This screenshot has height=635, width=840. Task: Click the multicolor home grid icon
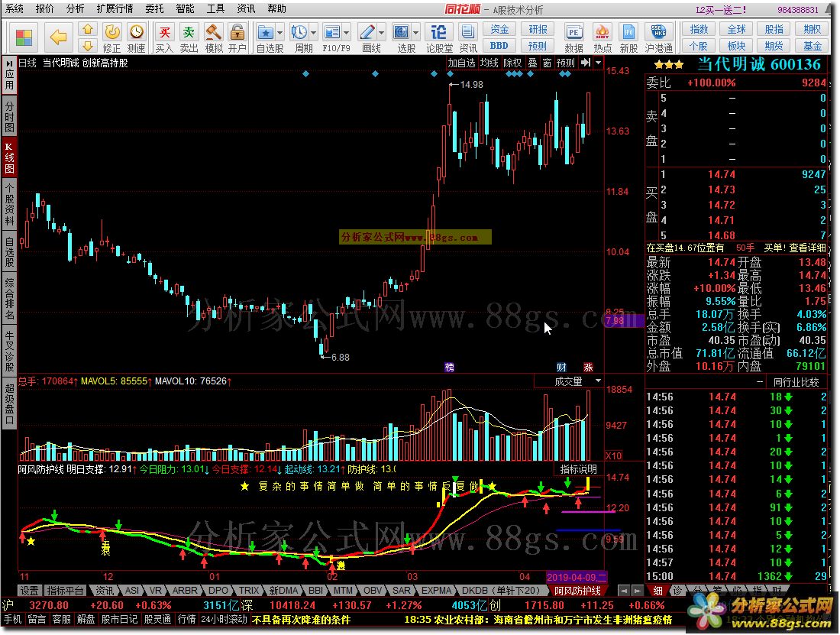click(x=24, y=37)
